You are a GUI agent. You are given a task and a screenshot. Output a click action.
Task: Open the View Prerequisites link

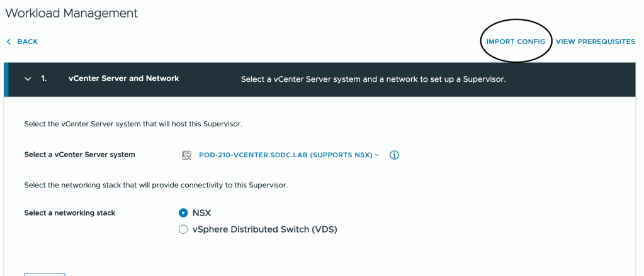595,41
